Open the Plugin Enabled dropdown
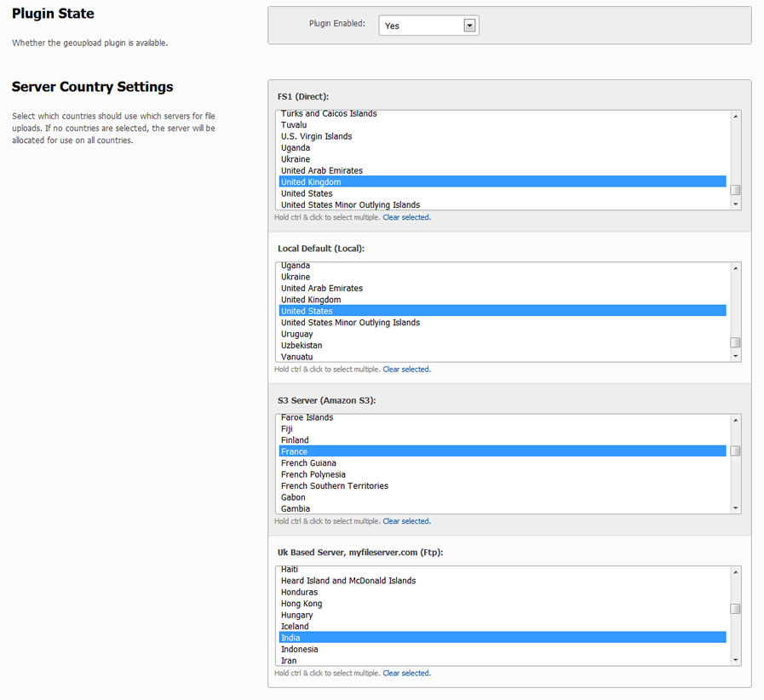The width and height of the screenshot is (764, 700). [428, 26]
